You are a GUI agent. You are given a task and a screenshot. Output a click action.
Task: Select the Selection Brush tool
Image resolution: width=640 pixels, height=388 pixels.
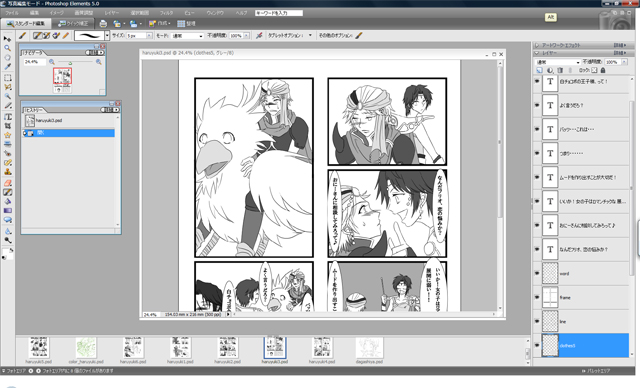pyautogui.click(x=7, y=106)
